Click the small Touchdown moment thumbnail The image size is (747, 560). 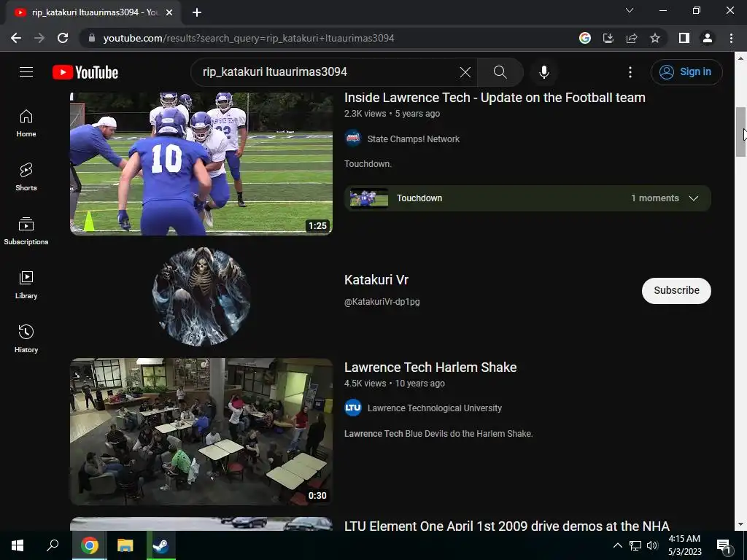368,198
